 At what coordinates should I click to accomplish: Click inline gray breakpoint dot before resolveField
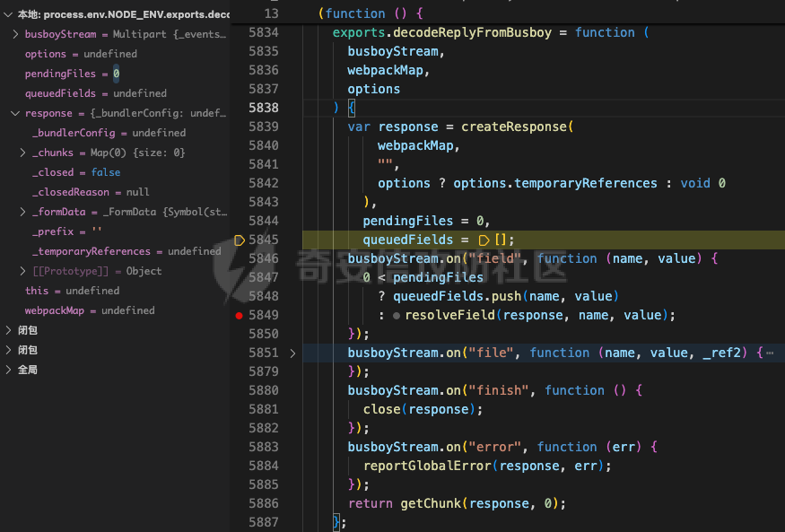(397, 315)
